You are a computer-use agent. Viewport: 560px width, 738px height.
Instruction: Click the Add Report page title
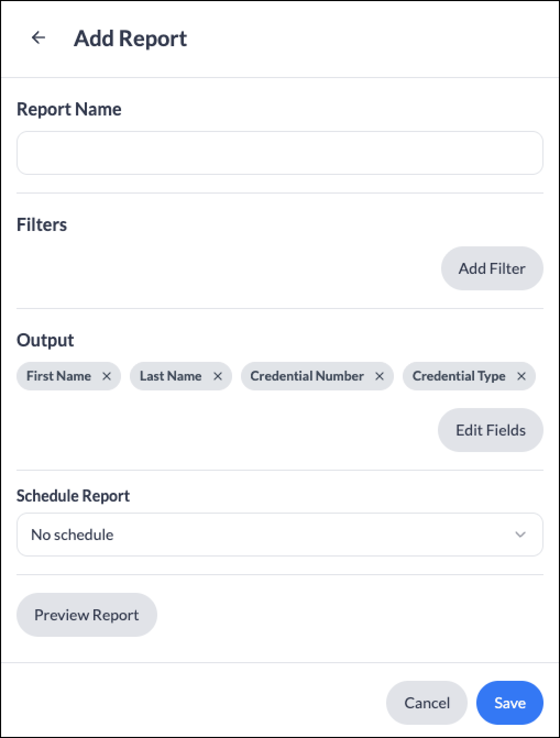pos(130,38)
